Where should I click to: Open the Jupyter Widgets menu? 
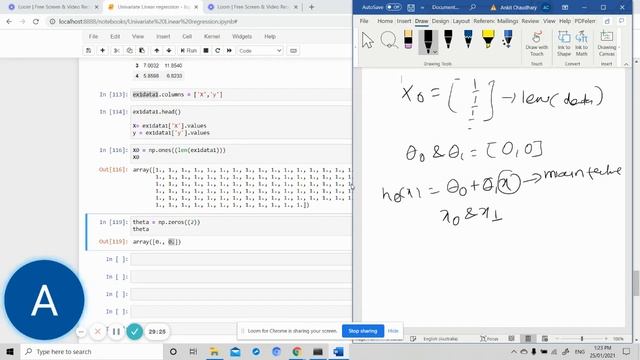(242, 36)
